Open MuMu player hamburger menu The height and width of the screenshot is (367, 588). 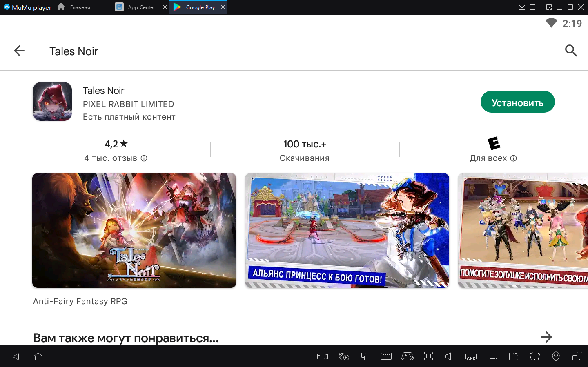coord(532,7)
